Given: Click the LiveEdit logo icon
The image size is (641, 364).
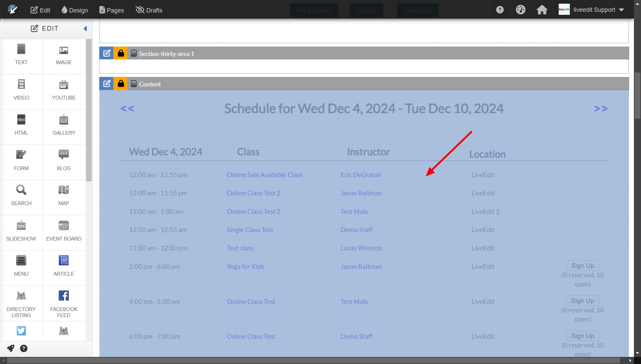Looking at the screenshot, I should (x=12, y=9).
